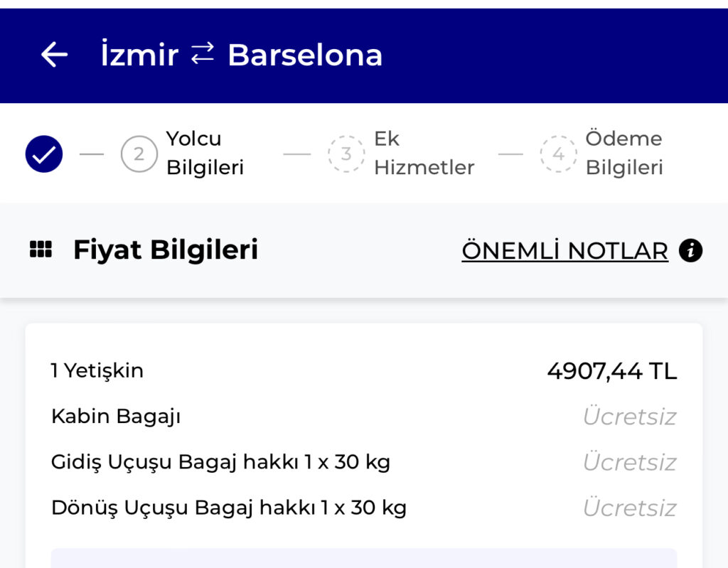
Task: Tap Gidiş Uçuşu Bagaj hakkı row
Action: (220, 462)
